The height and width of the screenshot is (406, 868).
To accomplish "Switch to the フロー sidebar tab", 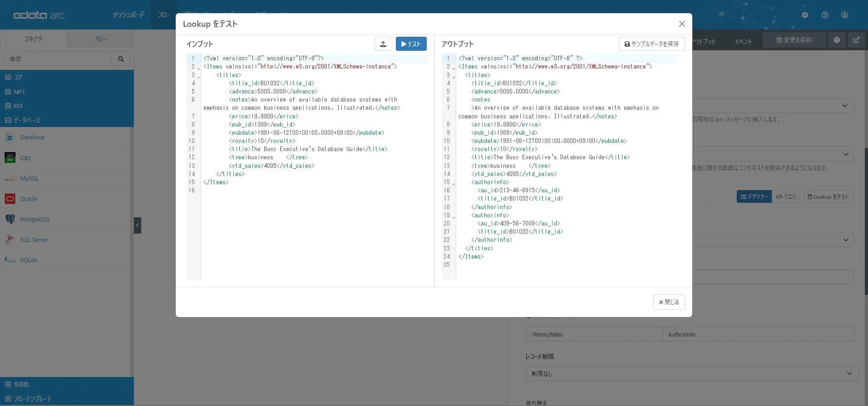I will point(100,39).
